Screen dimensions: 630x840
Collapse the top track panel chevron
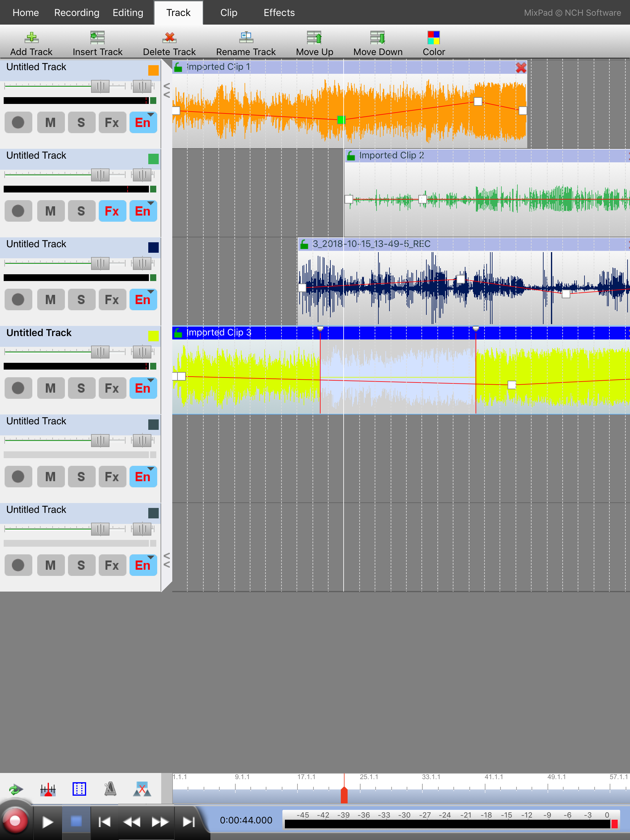pos(166,90)
